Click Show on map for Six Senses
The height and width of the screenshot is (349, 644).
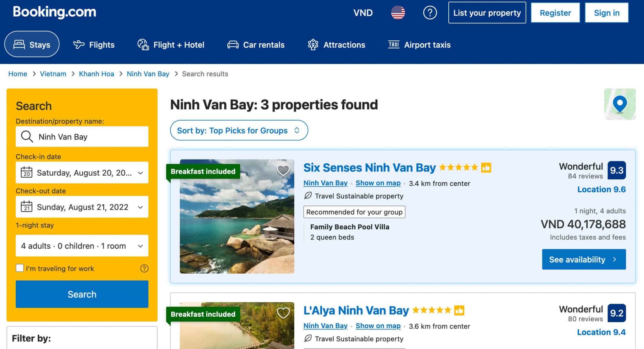(x=378, y=183)
